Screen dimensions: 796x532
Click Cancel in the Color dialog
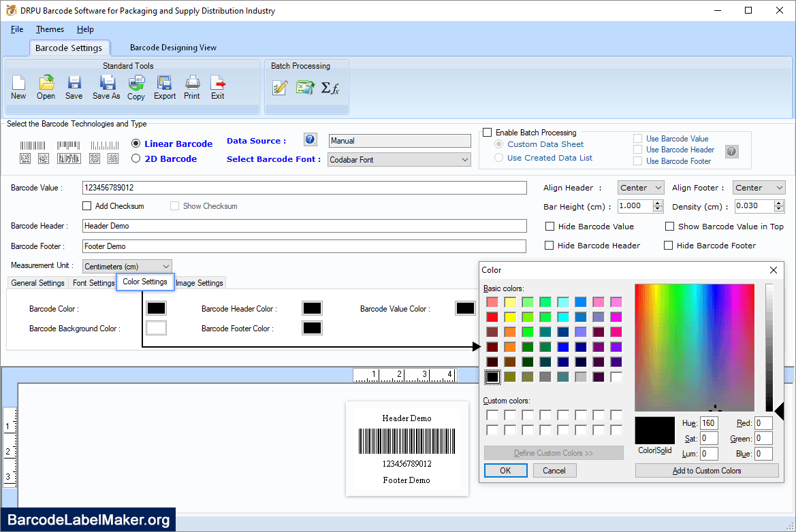tap(554, 471)
